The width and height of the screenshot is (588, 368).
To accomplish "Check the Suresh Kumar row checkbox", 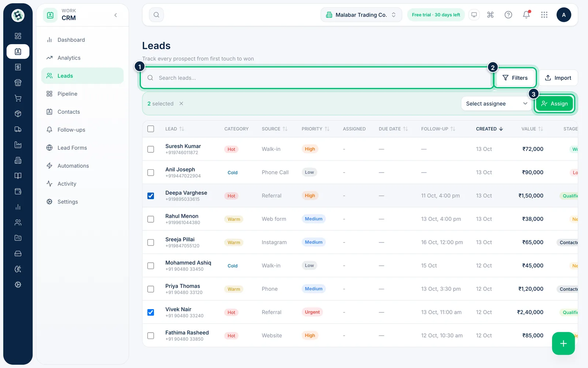I will tap(151, 149).
